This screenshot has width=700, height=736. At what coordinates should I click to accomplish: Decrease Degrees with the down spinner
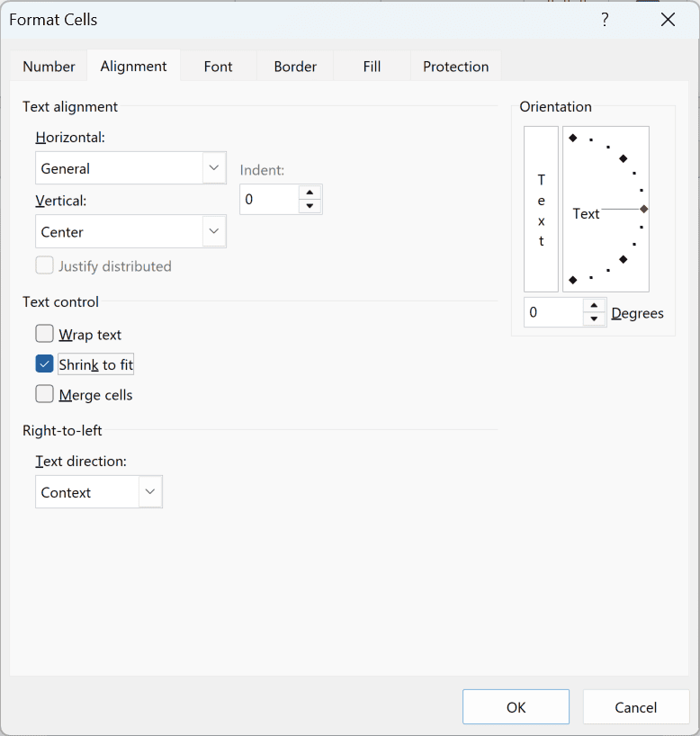pyautogui.click(x=594, y=319)
